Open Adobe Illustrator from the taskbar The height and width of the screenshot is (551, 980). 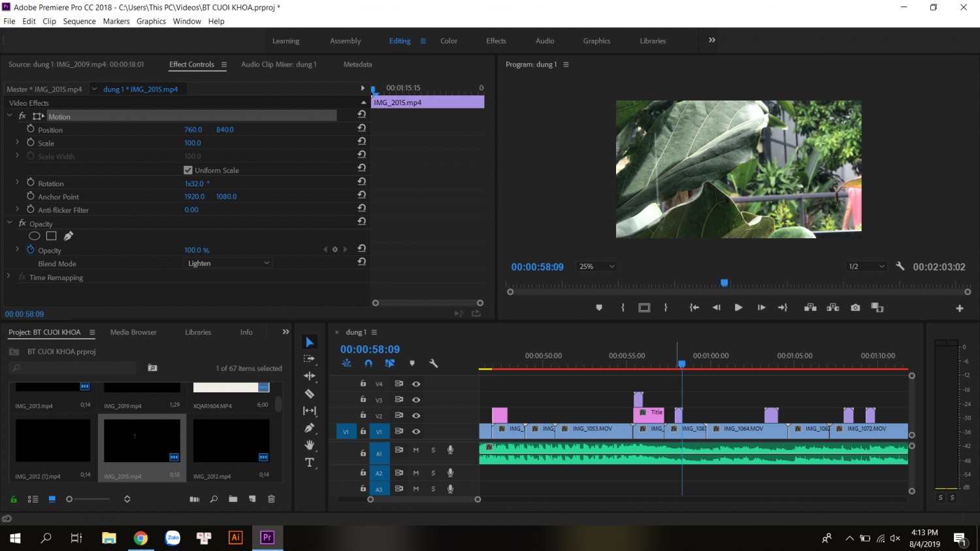[236, 537]
